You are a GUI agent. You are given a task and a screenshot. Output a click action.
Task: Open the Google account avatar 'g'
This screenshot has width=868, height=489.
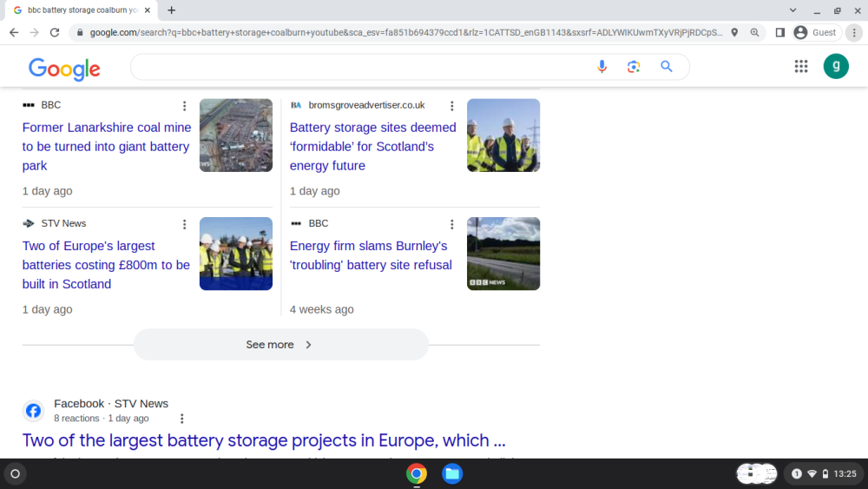click(836, 67)
